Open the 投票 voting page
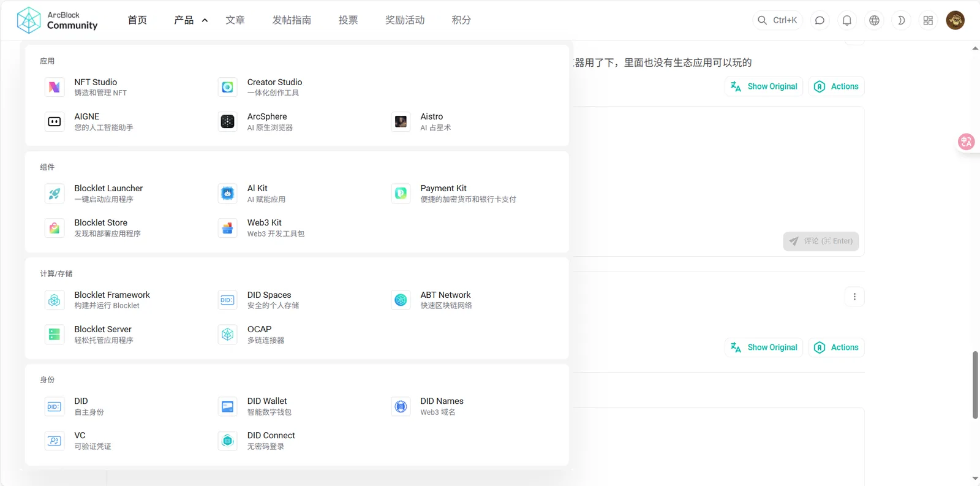The height and width of the screenshot is (486, 980). click(348, 20)
